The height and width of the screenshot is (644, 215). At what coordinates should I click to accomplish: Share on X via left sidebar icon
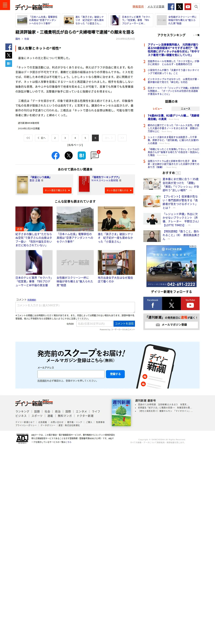point(9,55)
